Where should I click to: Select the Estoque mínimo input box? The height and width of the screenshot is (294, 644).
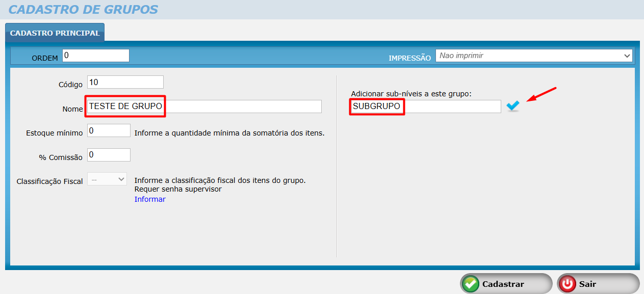pyautogui.click(x=109, y=131)
